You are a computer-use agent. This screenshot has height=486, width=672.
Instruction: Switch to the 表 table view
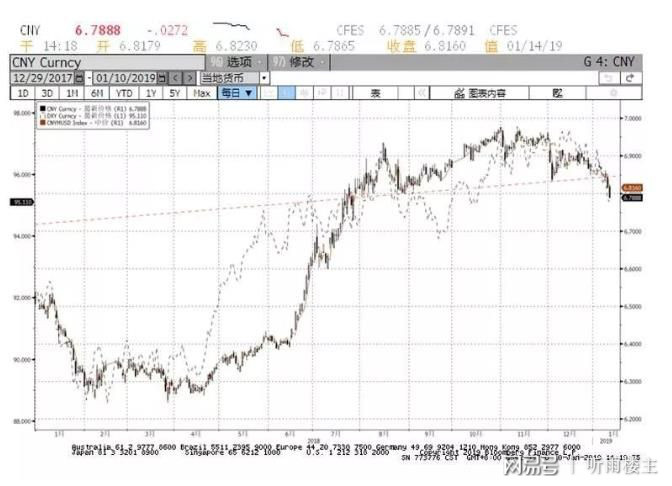377,92
